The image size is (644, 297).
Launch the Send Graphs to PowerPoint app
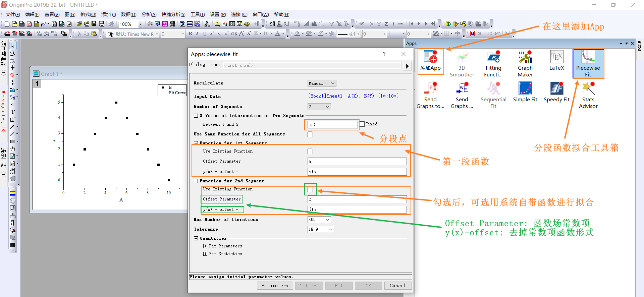(430, 95)
